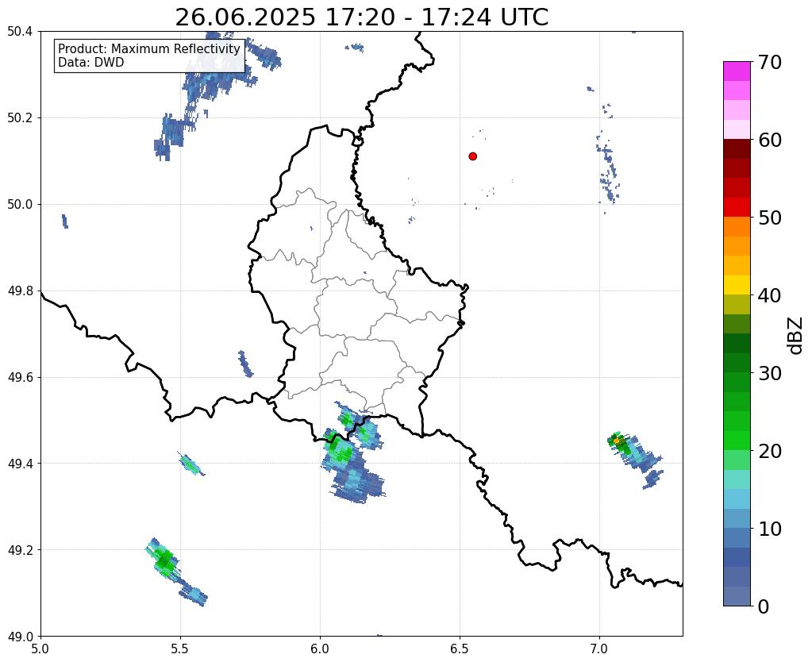Click the latitude label 49.8

point(20,291)
